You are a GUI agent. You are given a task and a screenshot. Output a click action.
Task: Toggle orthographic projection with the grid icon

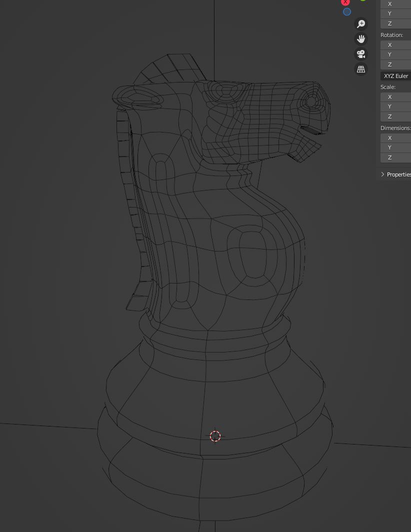[361, 68]
